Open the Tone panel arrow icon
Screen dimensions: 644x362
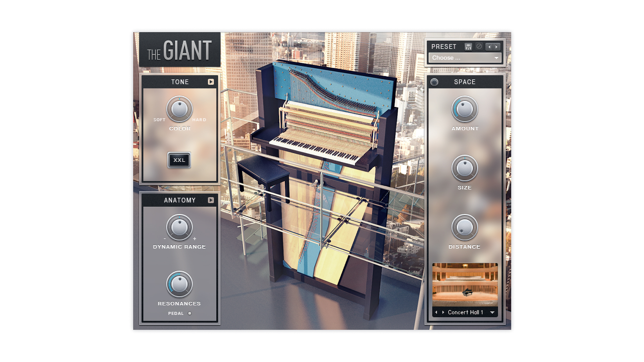(x=211, y=82)
